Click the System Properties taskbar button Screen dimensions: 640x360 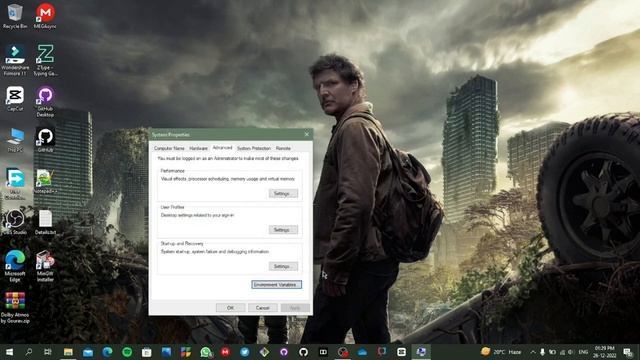tap(421, 352)
